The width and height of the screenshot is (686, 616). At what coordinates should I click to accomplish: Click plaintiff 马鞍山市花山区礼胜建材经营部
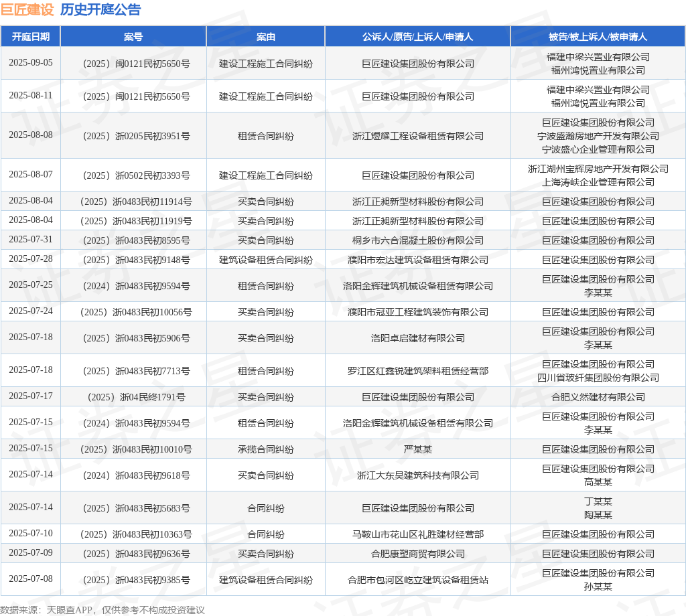point(418,534)
